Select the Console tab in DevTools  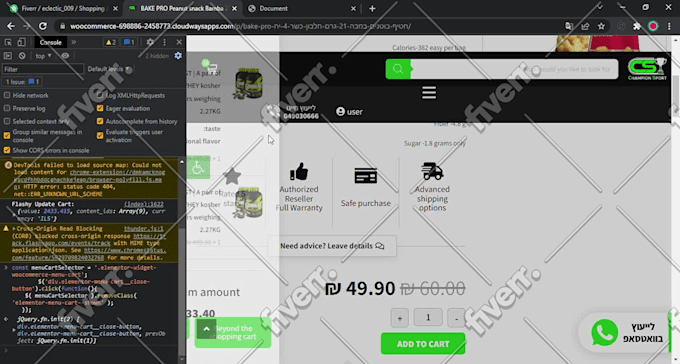(51, 42)
